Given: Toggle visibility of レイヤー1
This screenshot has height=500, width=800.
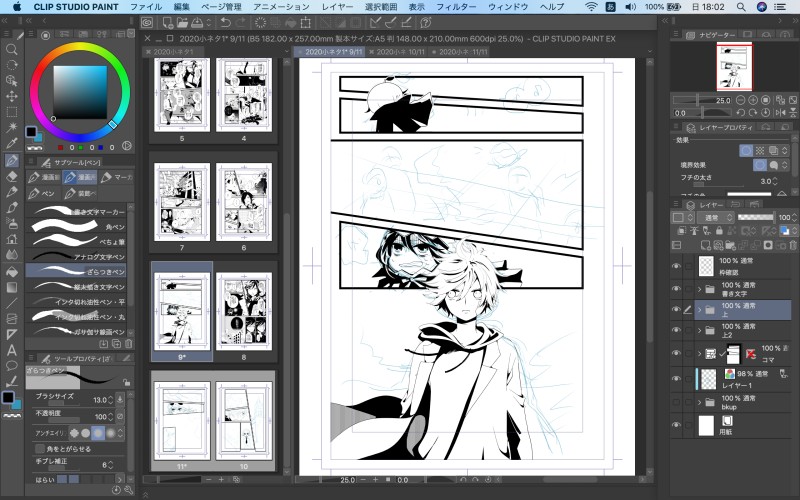Looking at the screenshot, I should tap(676, 379).
